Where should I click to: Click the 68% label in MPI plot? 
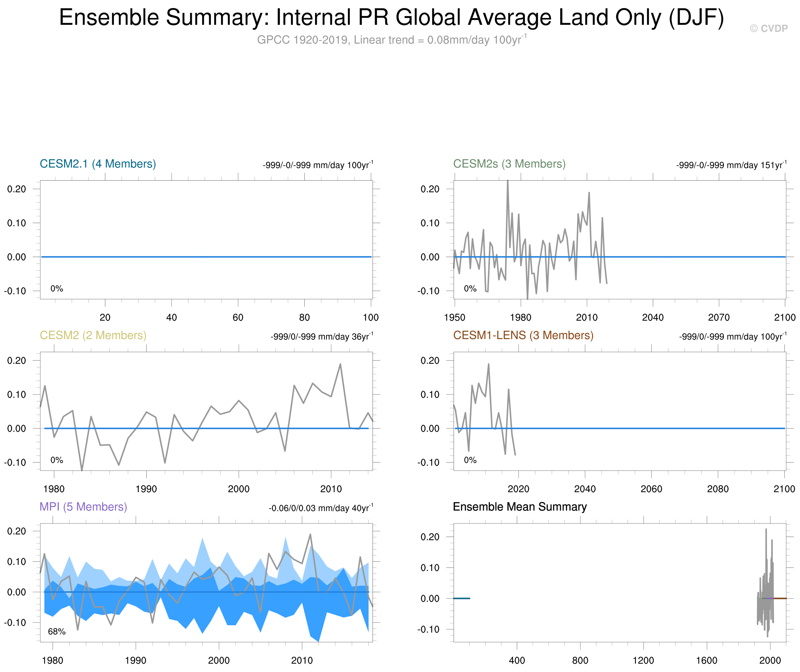click(56, 632)
